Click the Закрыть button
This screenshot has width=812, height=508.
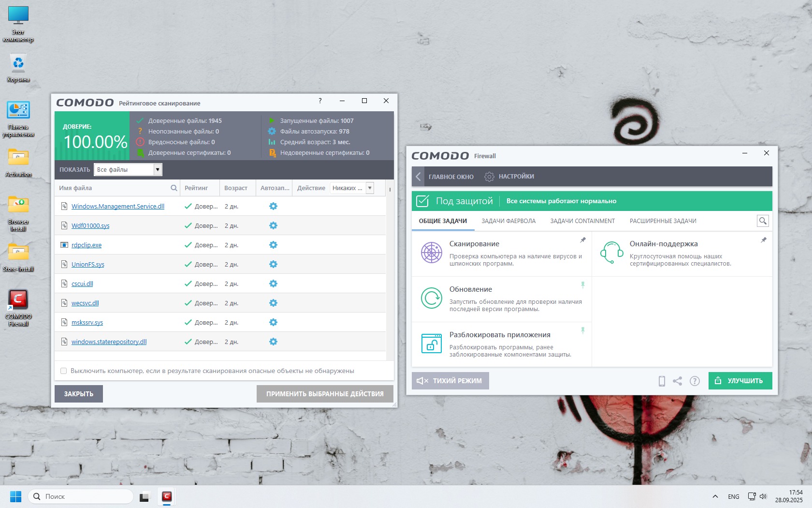click(79, 394)
